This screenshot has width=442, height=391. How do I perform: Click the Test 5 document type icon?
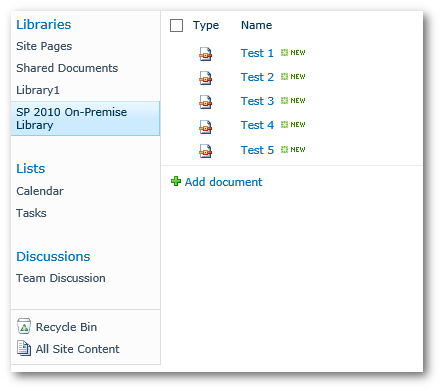pyautogui.click(x=205, y=151)
